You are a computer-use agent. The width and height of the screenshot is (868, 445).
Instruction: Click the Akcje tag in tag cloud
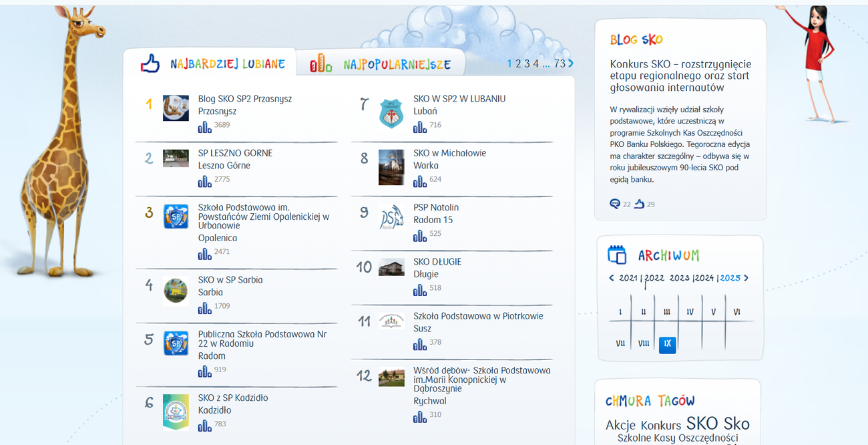pyautogui.click(x=621, y=426)
